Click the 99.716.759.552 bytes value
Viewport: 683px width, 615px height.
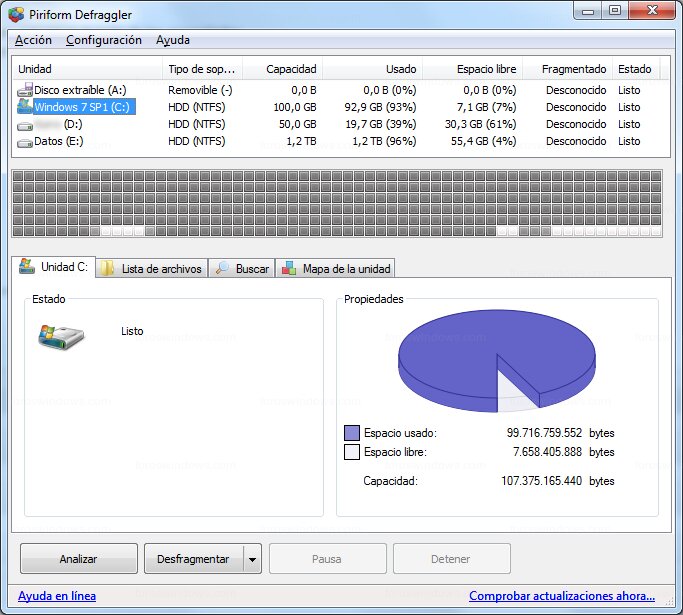[x=544, y=433]
